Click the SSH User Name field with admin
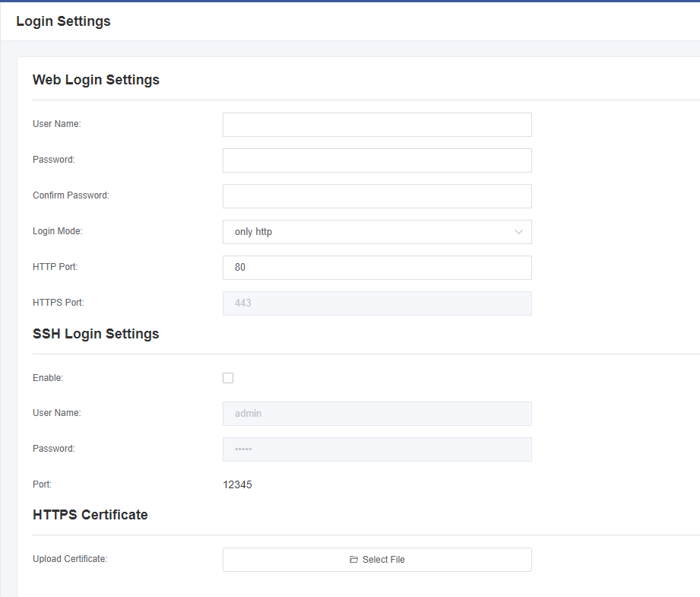Screen dimensions: 700x597 377,414
